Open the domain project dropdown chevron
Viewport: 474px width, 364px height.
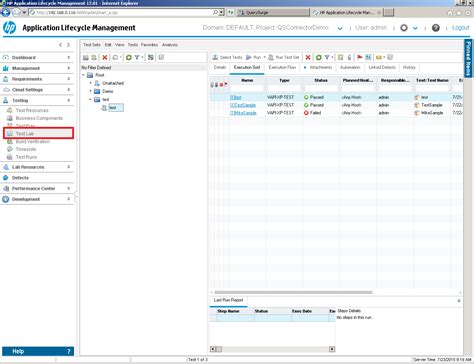(340, 28)
